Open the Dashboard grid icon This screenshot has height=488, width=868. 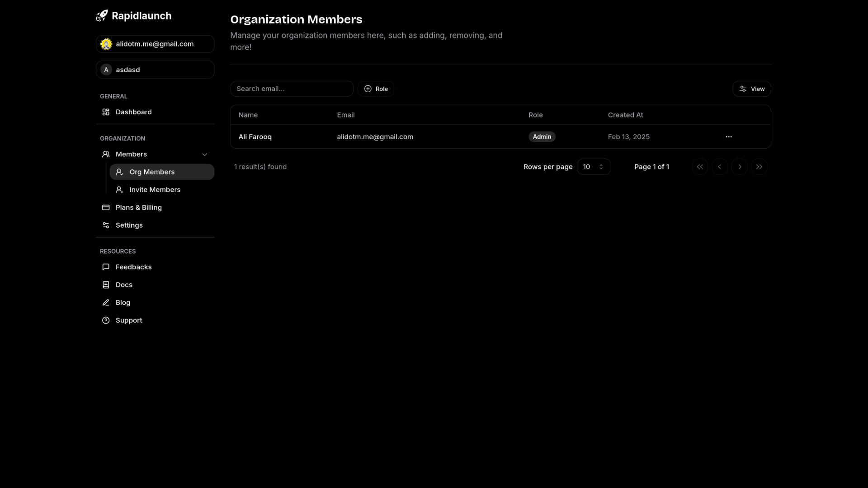tap(106, 112)
